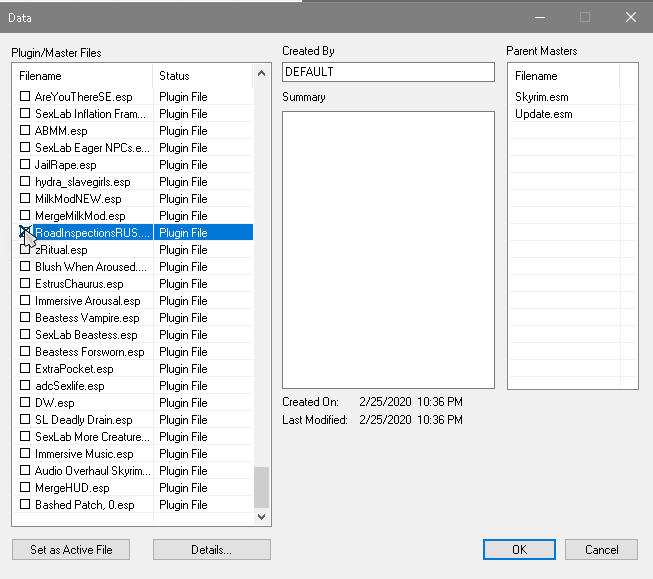Viewport: 653px width, 579px height.
Task: Enable Bashed Patch, 0.esp checkbox
Action: point(26,505)
